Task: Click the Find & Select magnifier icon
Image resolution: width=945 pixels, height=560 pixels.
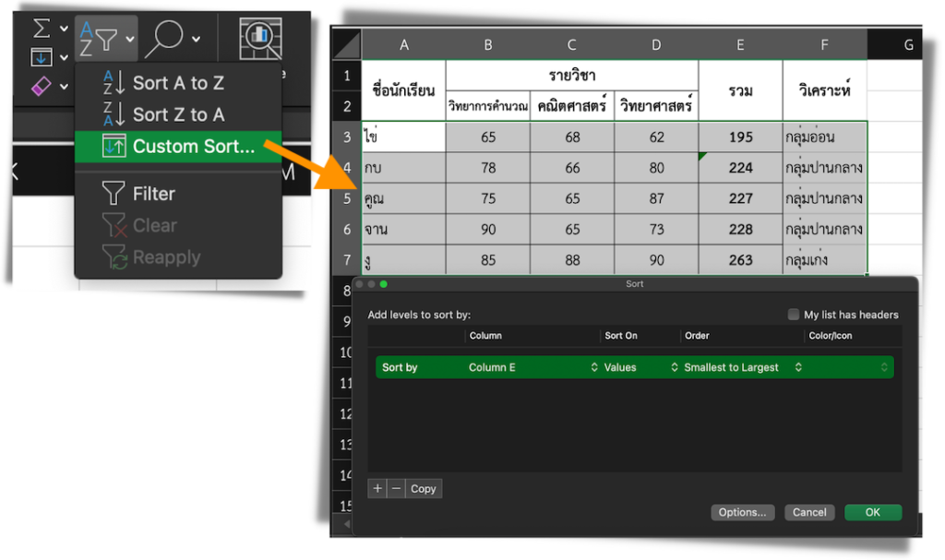Action: pyautogui.click(x=168, y=39)
